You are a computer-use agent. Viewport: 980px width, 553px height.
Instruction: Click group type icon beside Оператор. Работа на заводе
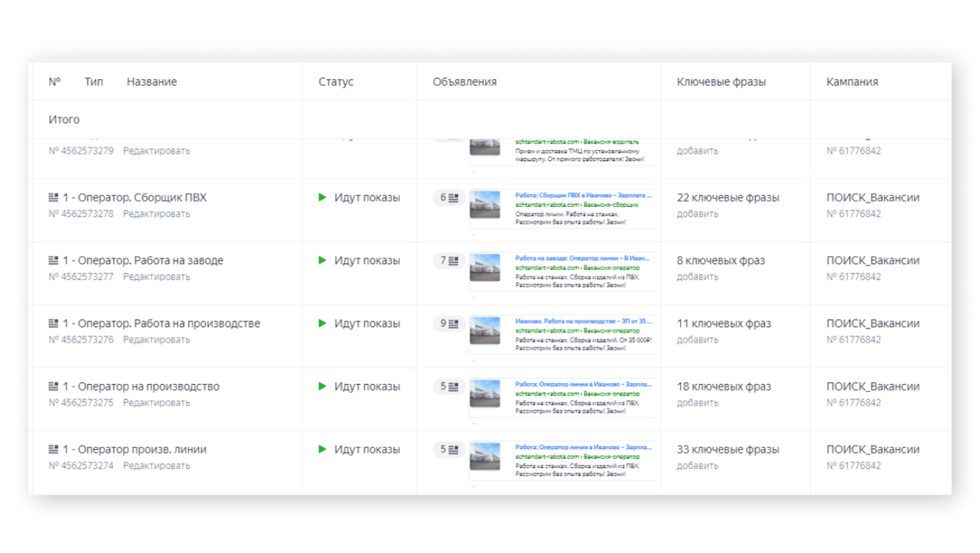53,260
